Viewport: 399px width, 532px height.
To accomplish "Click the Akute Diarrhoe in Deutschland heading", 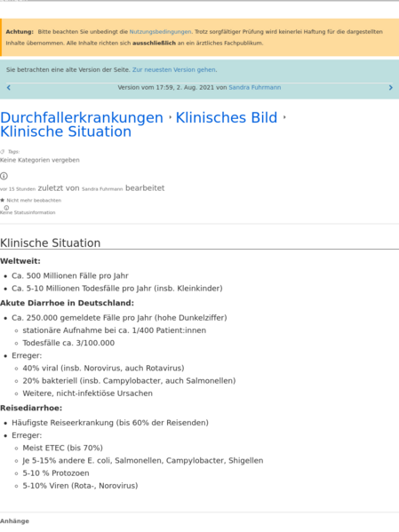I will tap(67, 303).
